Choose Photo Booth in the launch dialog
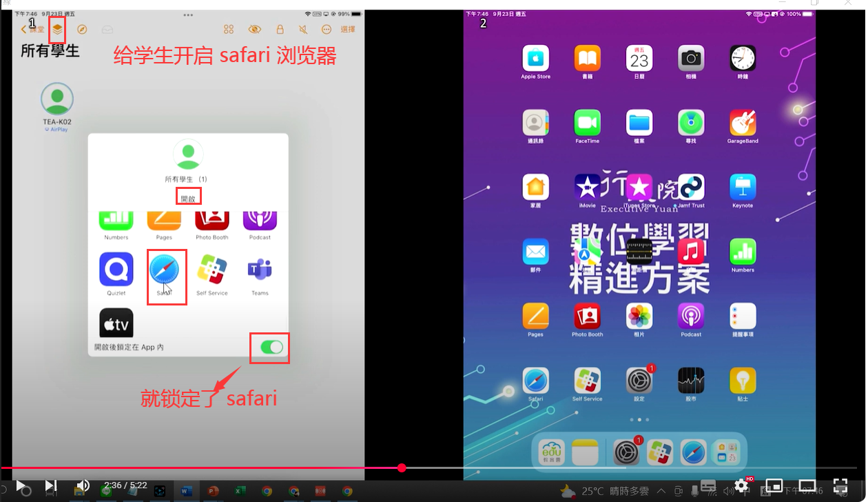 (212, 221)
